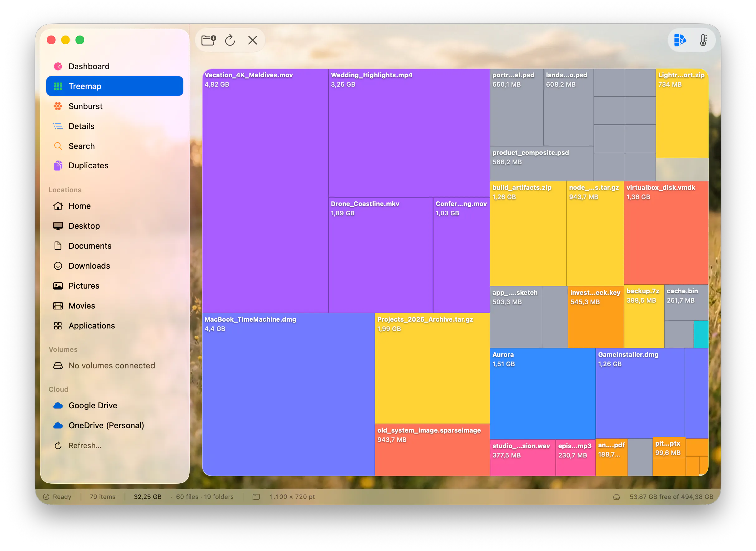This screenshot has height=551, width=756.
Task: Click the X cancel toolbar icon
Action: pyautogui.click(x=253, y=40)
